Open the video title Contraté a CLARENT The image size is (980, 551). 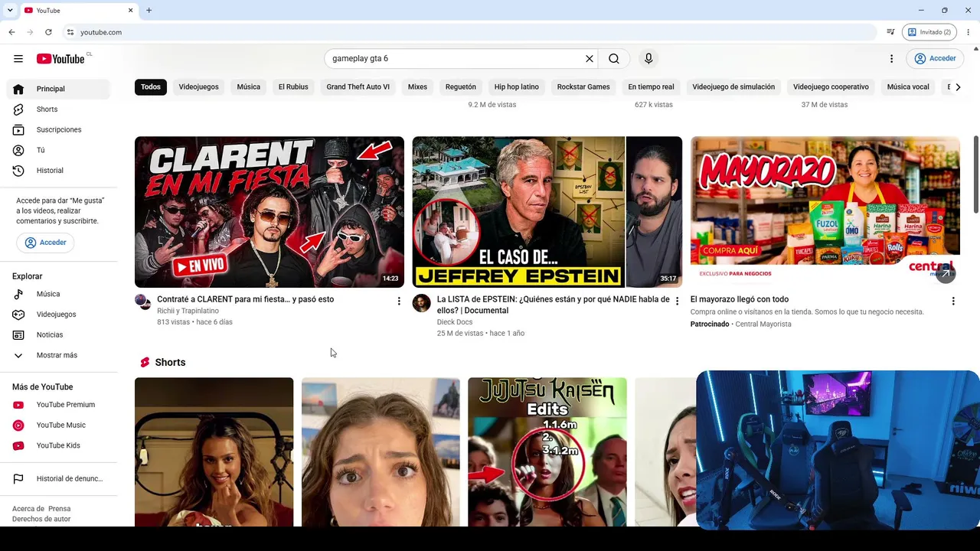(246, 299)
